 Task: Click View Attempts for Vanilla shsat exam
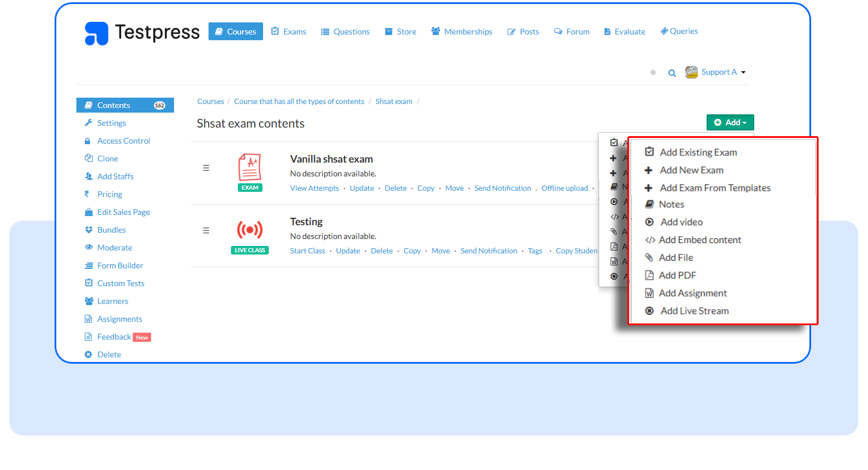click(315, 188)
